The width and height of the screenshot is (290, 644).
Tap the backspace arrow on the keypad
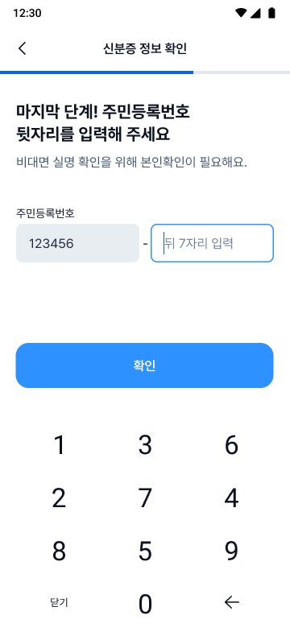click(x=232, y=602)
